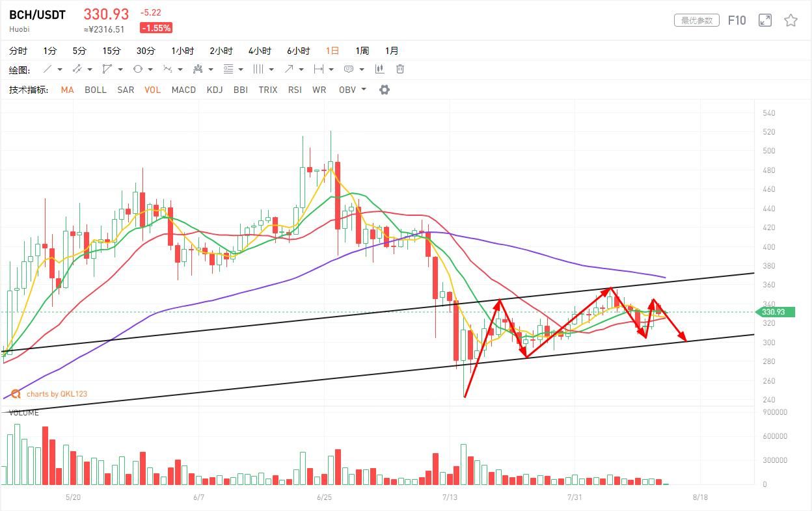Select the parallel channel drawing tool
The width and height of the screenshot is (812, 511).
[x=77, y=69]
